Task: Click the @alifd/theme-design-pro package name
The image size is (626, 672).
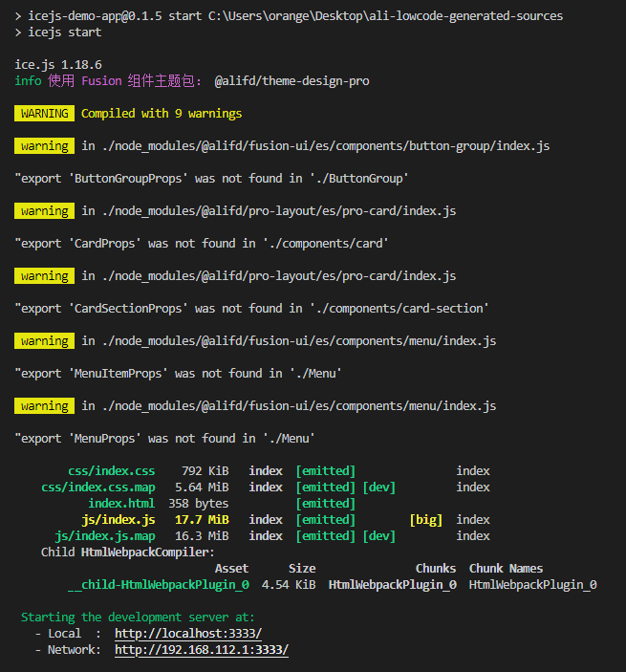Action: coord(291,81)
